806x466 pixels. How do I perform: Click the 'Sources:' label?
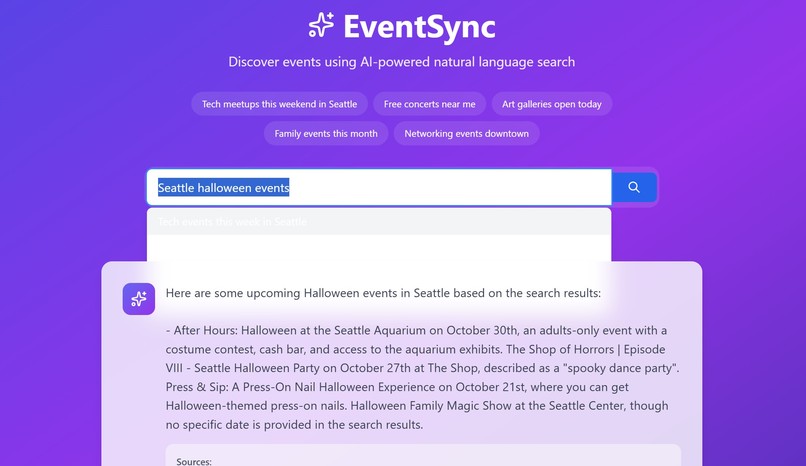[194, 461]
